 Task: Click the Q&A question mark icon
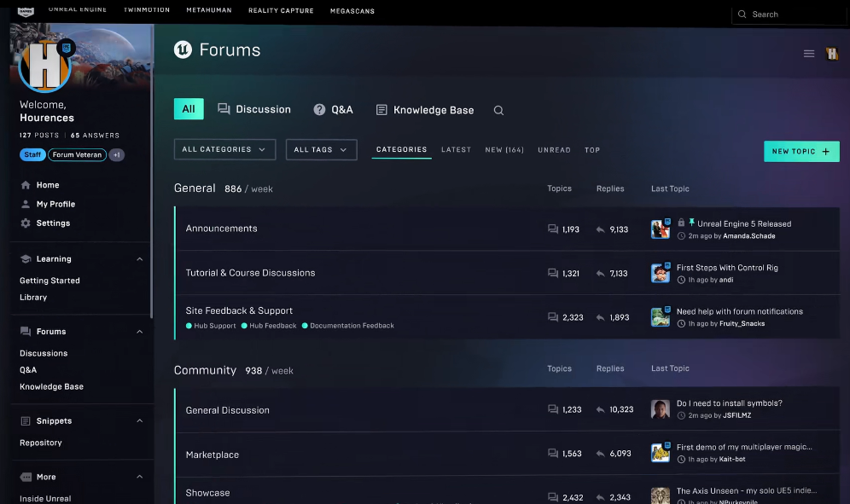click(319, 109)
